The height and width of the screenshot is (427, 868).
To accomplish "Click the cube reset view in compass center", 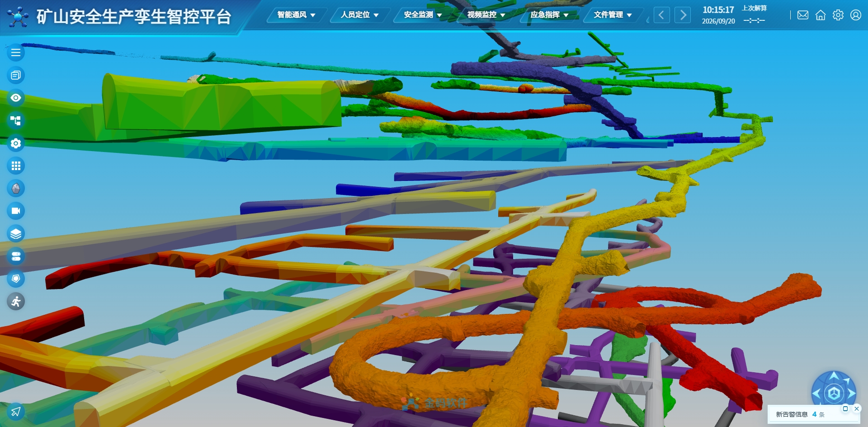I will tap(834, 394).
